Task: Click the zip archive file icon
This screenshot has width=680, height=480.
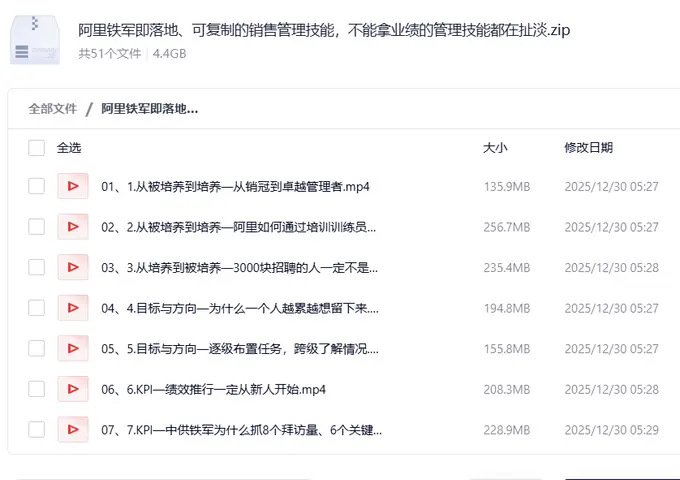Action: pos(35,40)
